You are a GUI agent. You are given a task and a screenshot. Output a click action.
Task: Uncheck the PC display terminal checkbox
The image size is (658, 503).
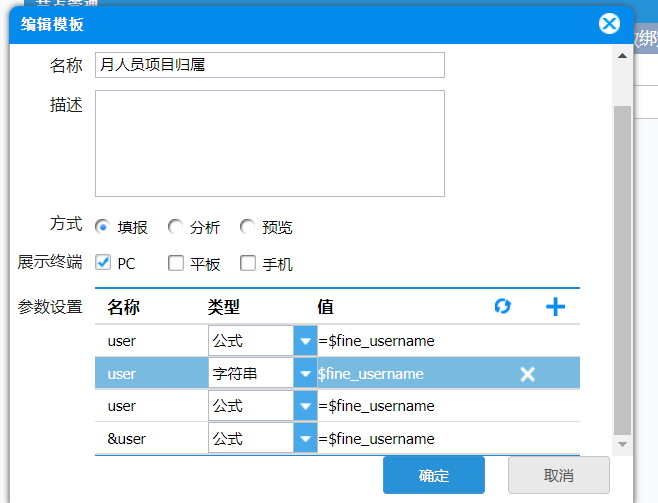pos(103,263)
